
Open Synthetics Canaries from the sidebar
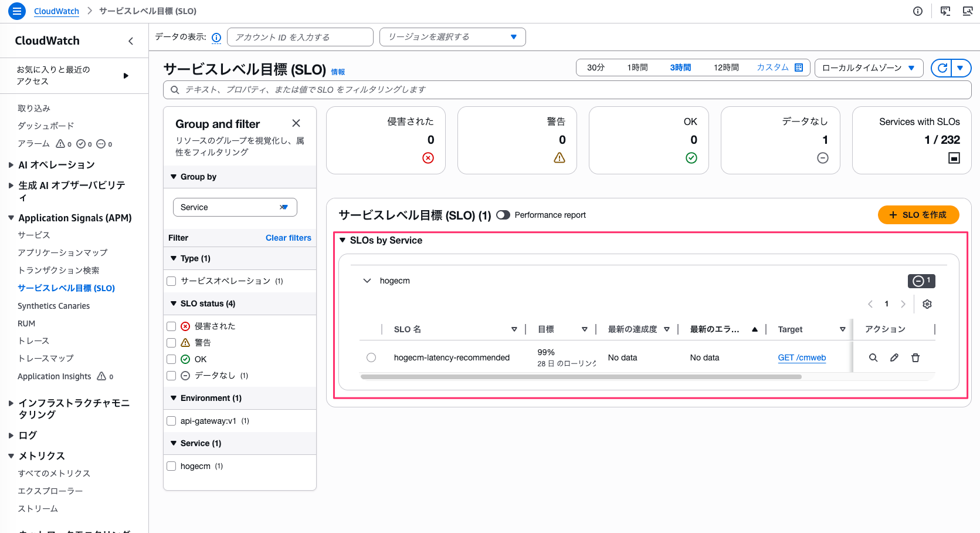[53, 305]
